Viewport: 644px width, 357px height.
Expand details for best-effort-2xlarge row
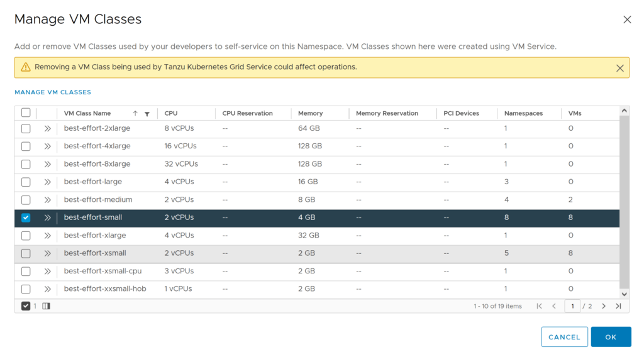coord(47,128)
